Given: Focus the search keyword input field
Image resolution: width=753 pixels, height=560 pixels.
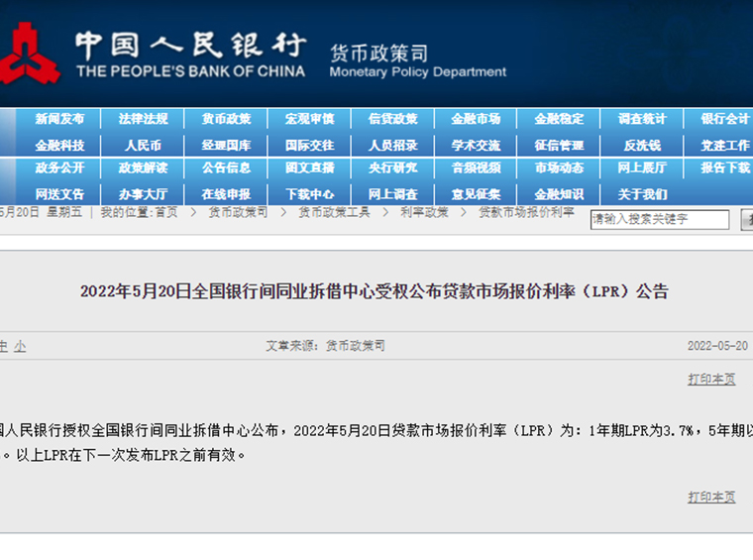Looking at the screenshot, I should 660,219.
